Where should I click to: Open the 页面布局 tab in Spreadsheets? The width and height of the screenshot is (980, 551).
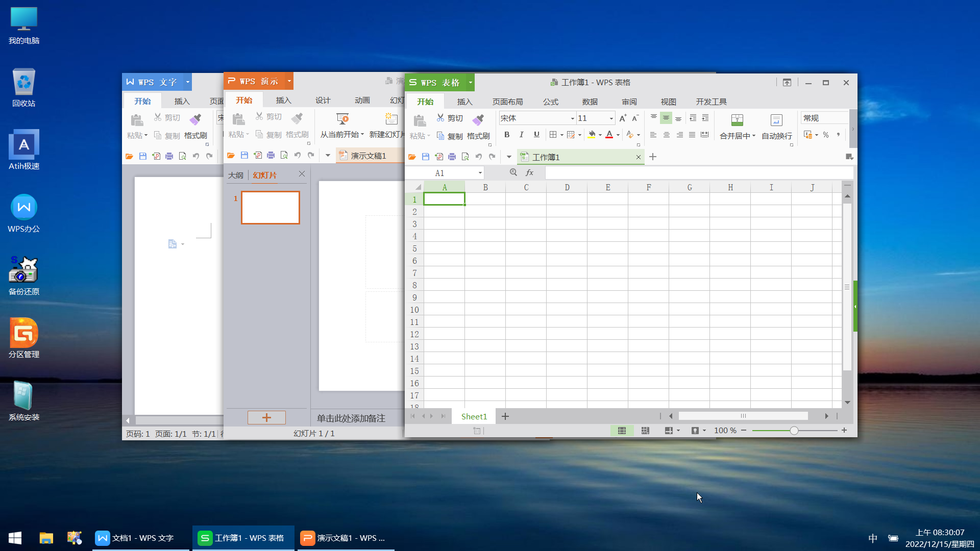[x=507, y=102]
